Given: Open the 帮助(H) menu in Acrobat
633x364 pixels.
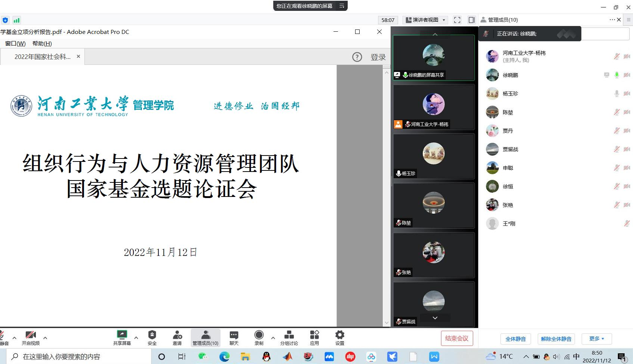Looking at the screenshot, I should (x=42, y=44).
